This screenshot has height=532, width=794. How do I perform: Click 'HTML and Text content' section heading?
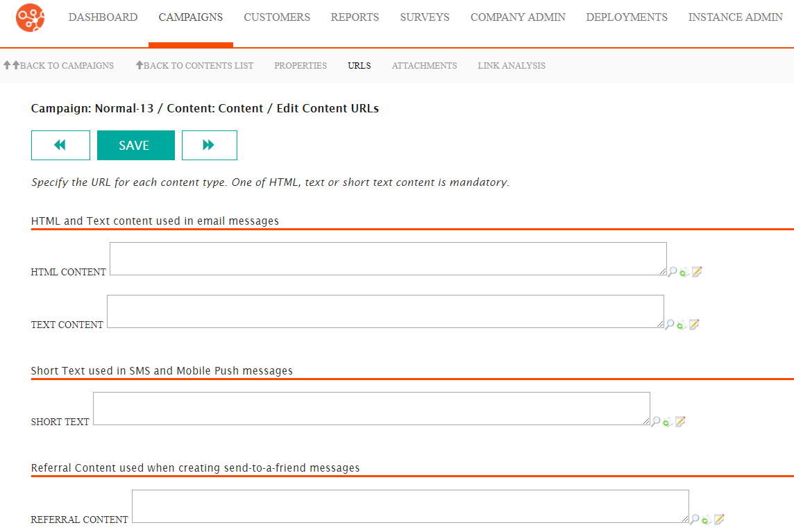click(x=155, y=221)
